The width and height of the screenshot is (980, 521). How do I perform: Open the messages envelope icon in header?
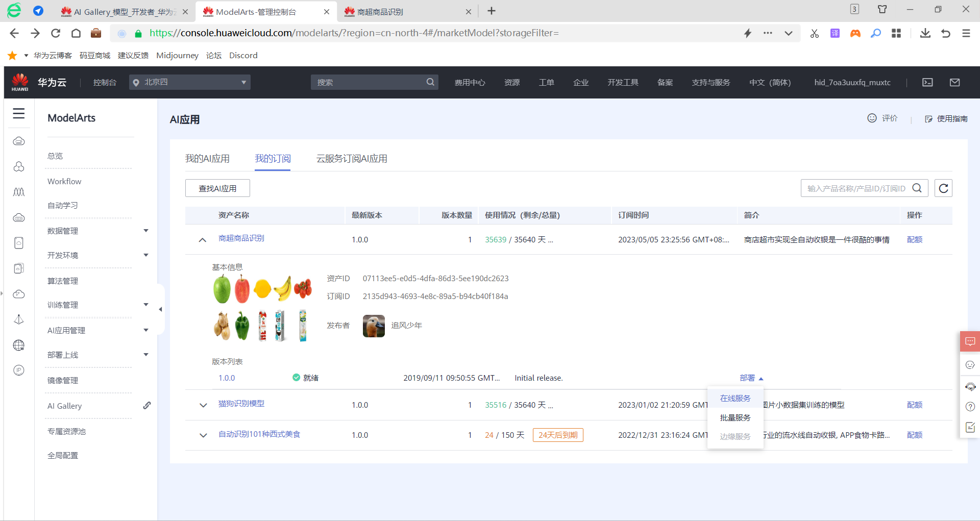point(954,82)
